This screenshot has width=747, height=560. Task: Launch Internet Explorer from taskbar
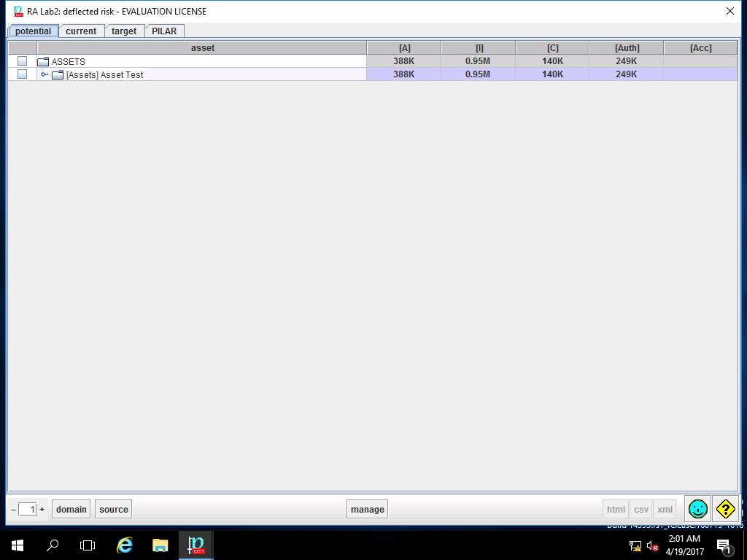(x=125, y=545)
